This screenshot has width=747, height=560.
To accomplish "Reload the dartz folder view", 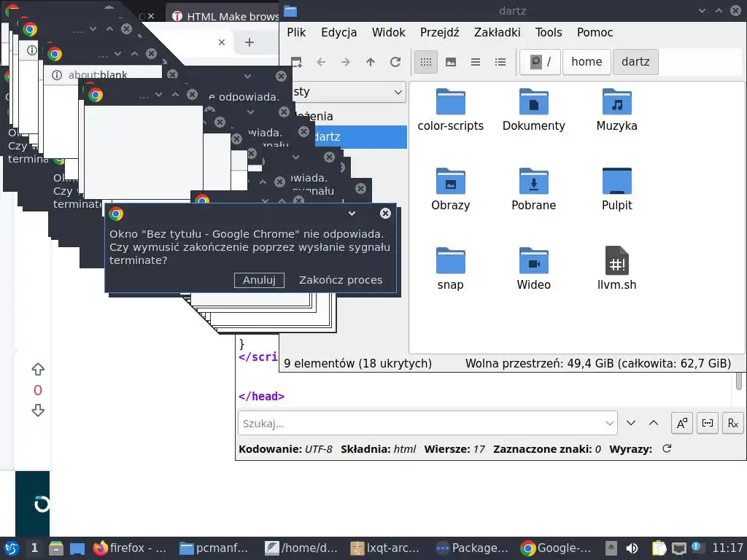I will (x=395, y=62).
